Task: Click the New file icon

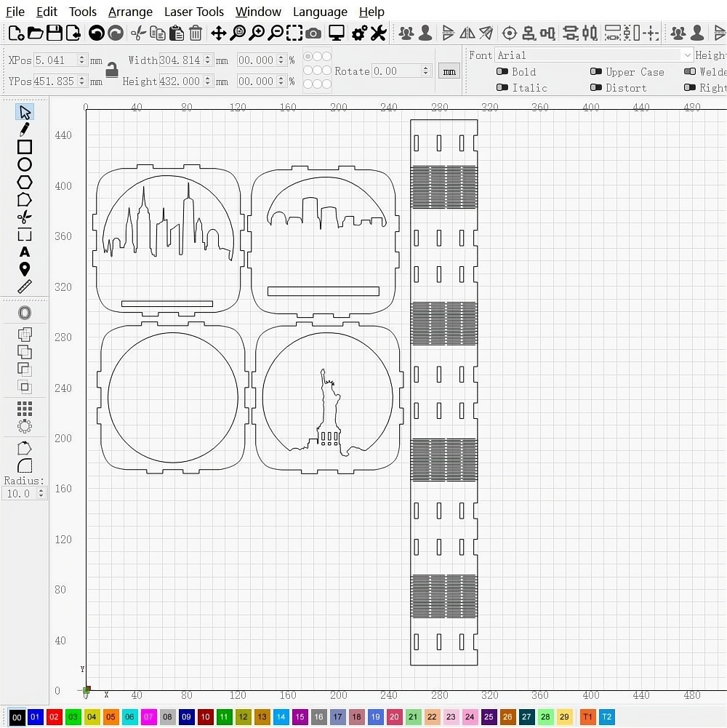Action: click(x=16, y=33)
